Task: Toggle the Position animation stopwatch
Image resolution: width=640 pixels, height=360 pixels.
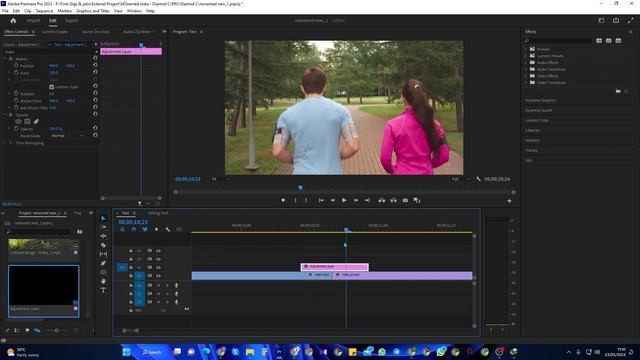Action: click(x=16, y=65)
